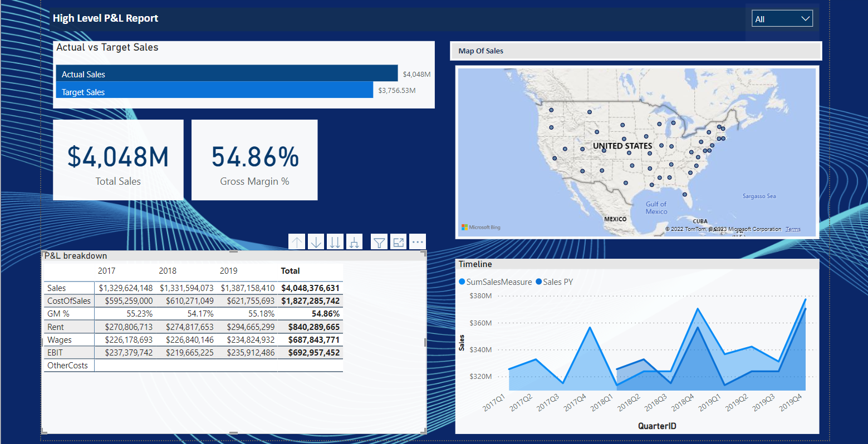Click the Microsoft Bing logo
Image resolution: width=868 pixels, height=444 pixels.
coord(481,227)
